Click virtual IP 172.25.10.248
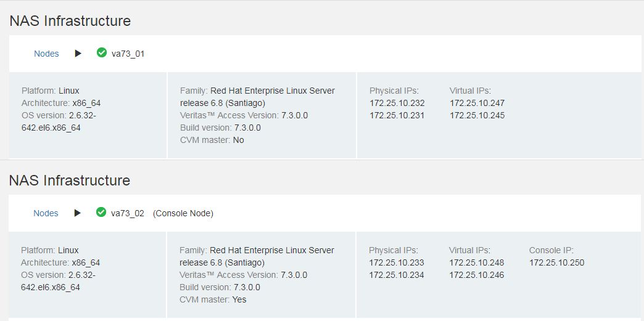644x321 pixels. 476,262
